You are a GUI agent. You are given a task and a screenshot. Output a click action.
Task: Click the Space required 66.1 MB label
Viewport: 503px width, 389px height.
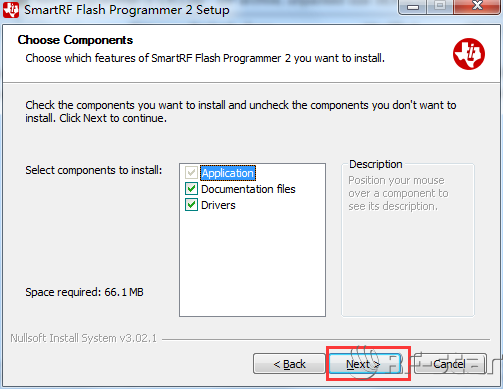pos(84,292)
